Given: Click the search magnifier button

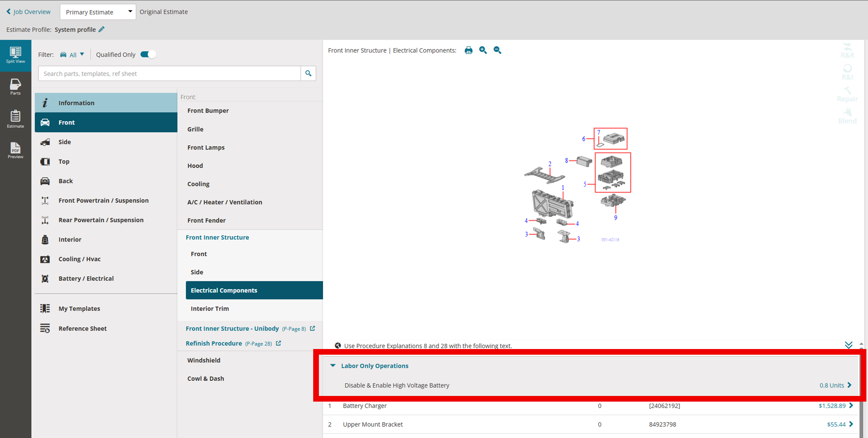Looking at the screenshot, I should point(308,73).
